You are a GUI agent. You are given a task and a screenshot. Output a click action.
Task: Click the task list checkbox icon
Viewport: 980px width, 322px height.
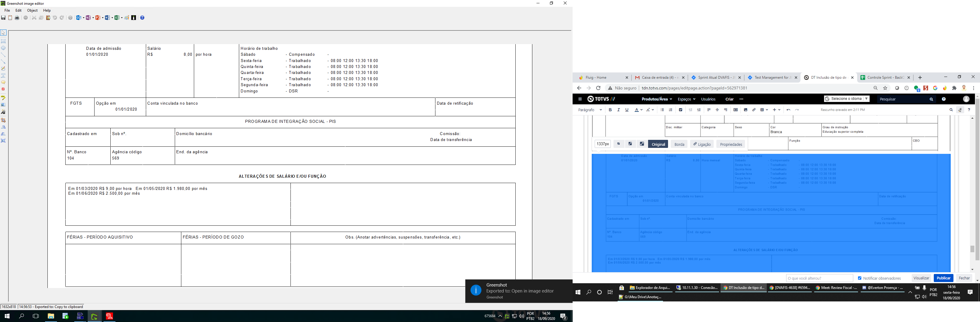[x=681, y=110]
